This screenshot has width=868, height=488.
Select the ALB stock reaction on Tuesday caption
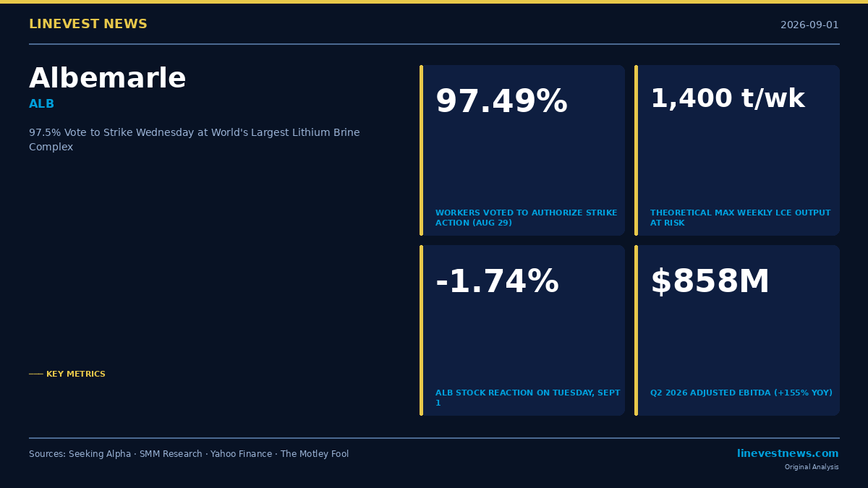pos(528,398)
